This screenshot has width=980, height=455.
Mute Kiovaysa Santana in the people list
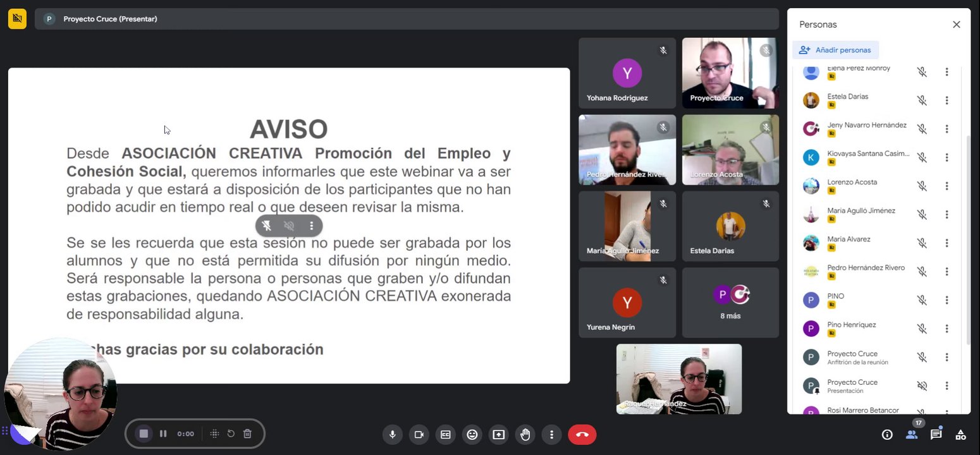pos(922,157)
